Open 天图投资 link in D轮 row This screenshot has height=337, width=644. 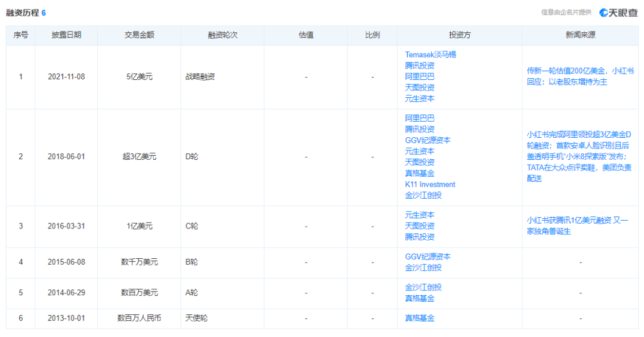tap(419, 162)
